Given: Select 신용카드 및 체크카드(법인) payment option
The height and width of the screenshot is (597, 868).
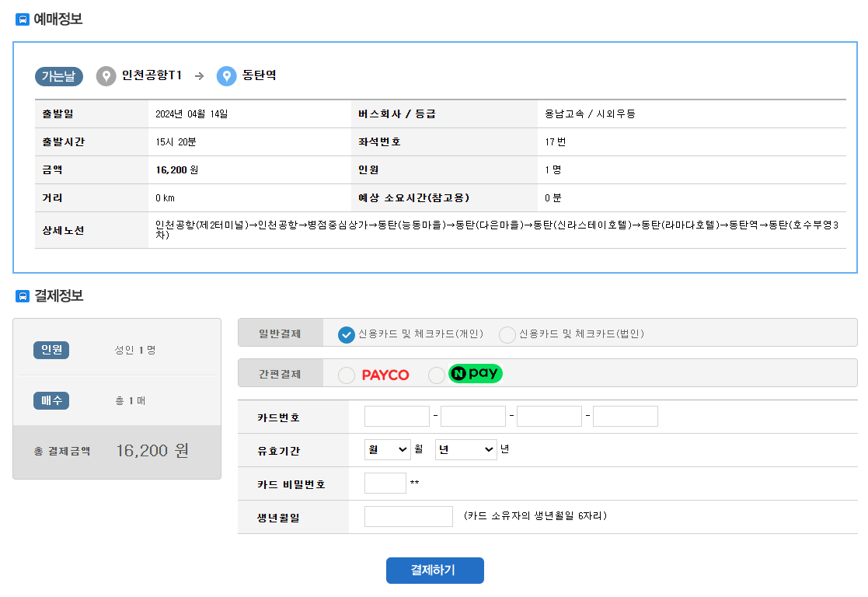Looking at the screenshot, I should 509,334.
